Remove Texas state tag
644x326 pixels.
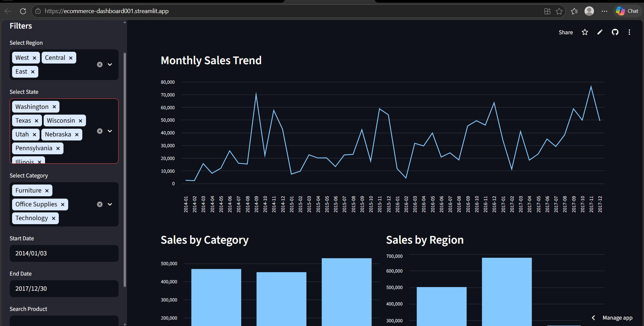[x=36, y=121]
